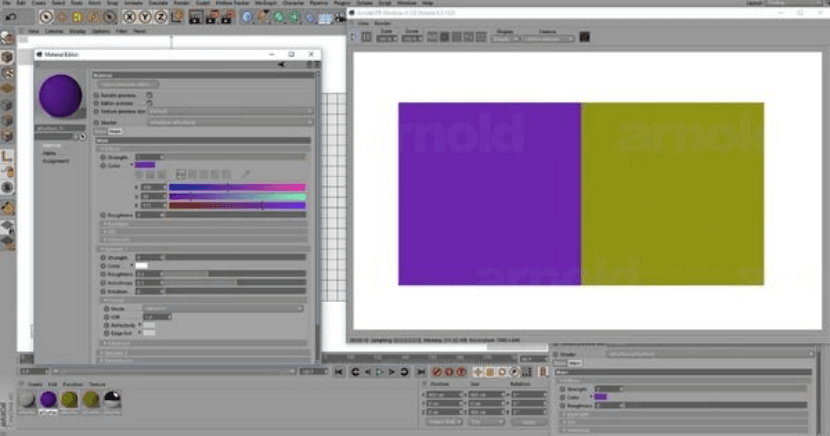This screenshot has height=436, width=830.
Task: Click the purple Color swatch in the lower-right Attributes panel
Action: [601, 397]
